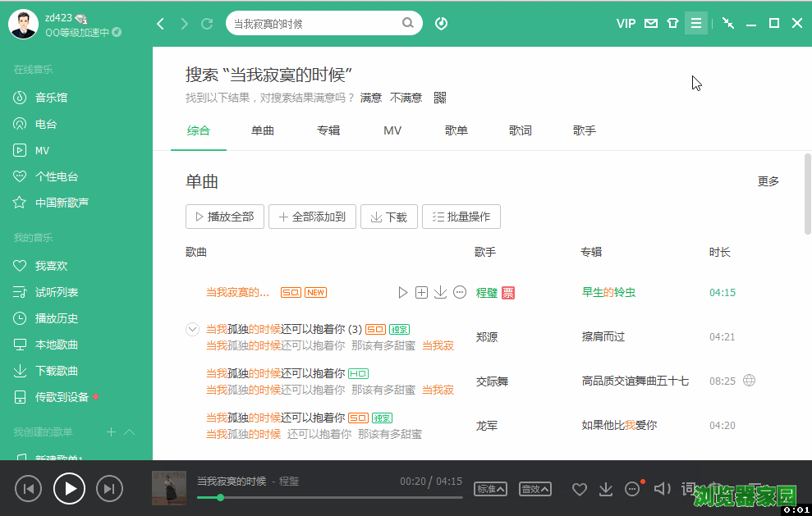Open the 标准 quality dropdown
Screen dimensions: 812x516
(490, 489)
